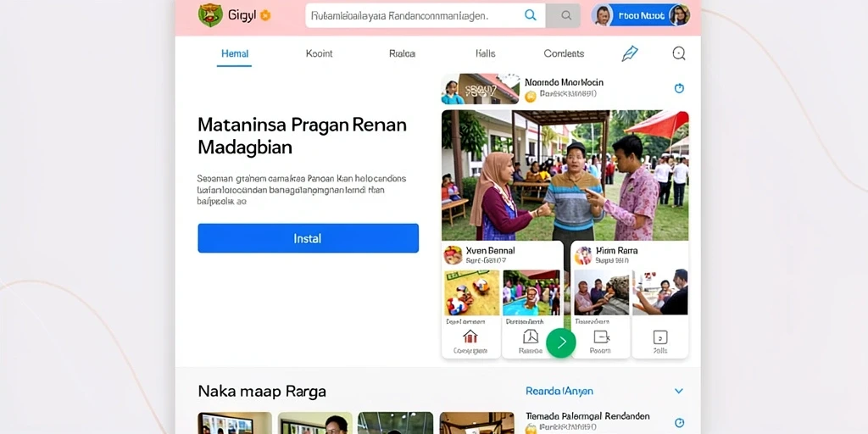Click the orange badge beside Gigyl
Viewport: 868px width, 434px height.
[x=265, y=15]
